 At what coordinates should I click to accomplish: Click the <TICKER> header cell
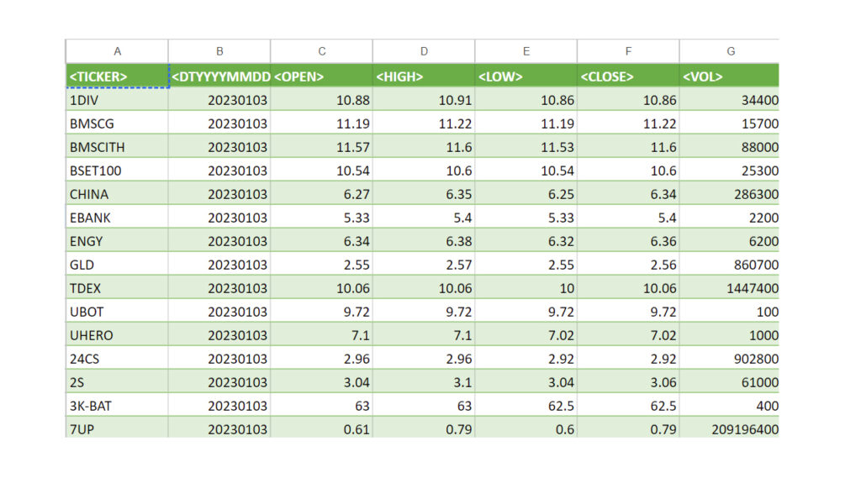(x=117, y=76)
